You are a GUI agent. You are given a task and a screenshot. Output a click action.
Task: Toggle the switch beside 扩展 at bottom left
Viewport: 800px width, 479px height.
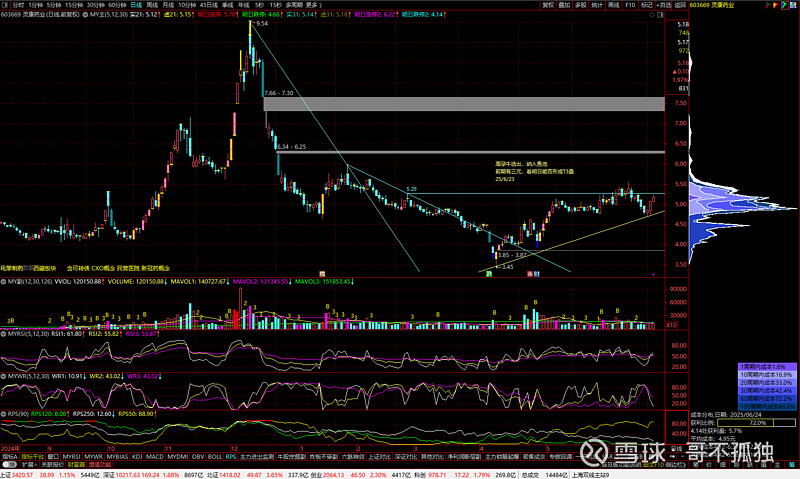click(10, 465)
